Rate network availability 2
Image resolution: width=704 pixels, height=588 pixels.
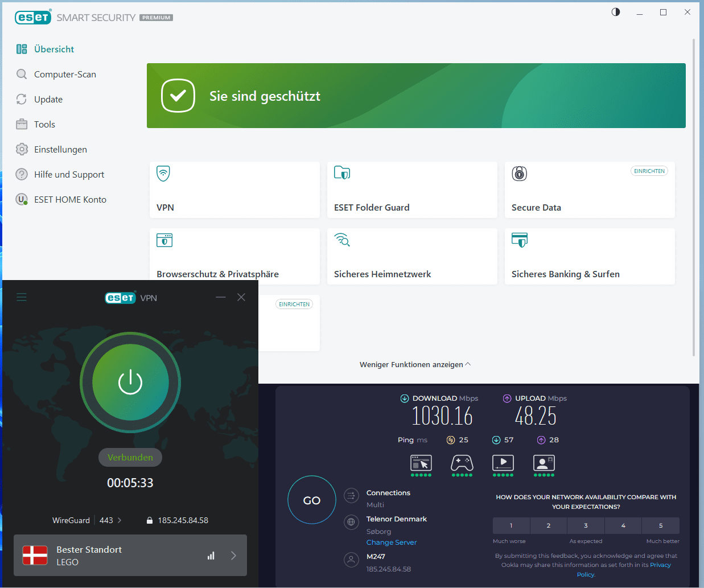click(549, 525)
